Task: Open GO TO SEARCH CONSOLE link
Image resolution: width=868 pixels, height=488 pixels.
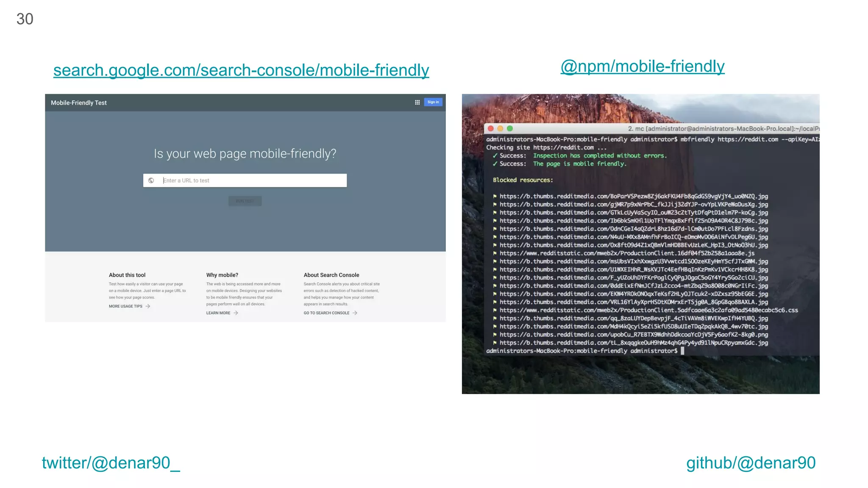Action: click(327, 313)
